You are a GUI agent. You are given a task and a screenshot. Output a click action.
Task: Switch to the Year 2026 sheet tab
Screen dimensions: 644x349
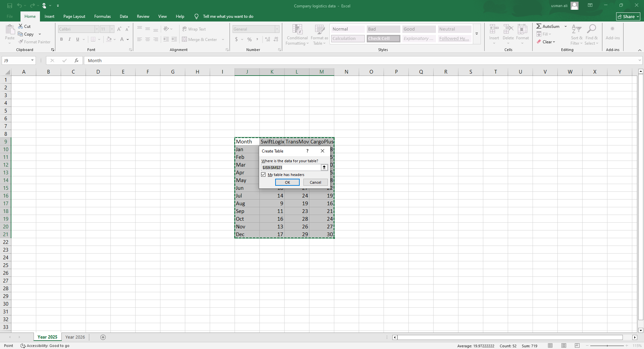[75, 337]
